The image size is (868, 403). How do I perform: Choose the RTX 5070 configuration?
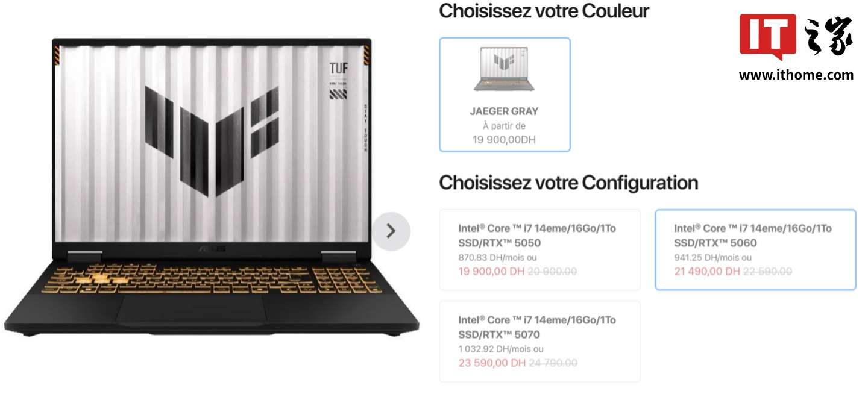(x=539, y=341)
